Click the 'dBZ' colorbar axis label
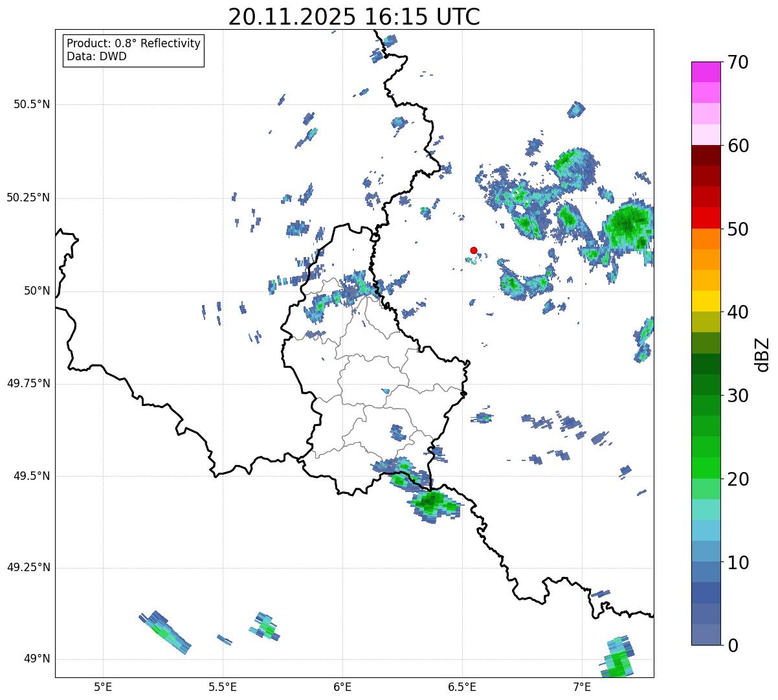 pos(762,354)
